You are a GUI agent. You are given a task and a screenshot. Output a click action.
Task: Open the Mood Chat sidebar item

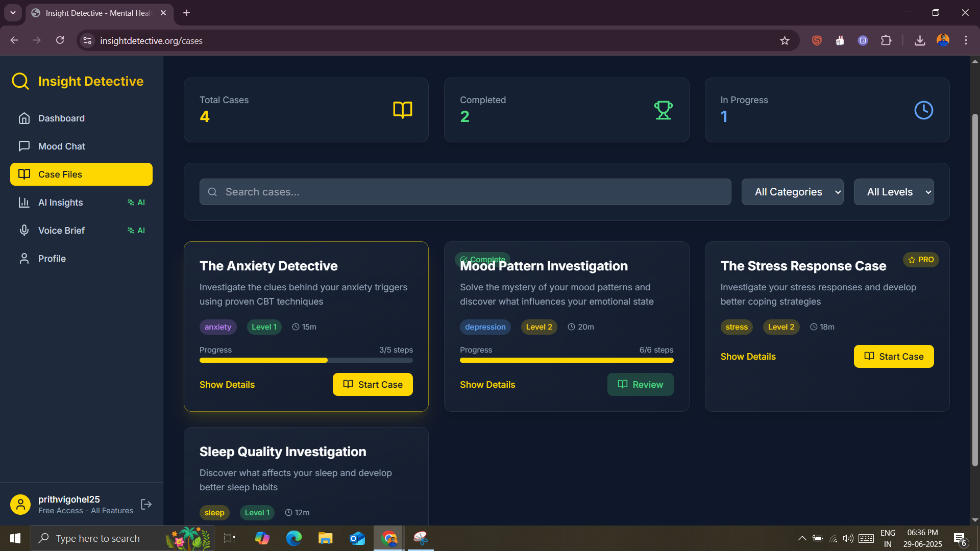point(62,146)
